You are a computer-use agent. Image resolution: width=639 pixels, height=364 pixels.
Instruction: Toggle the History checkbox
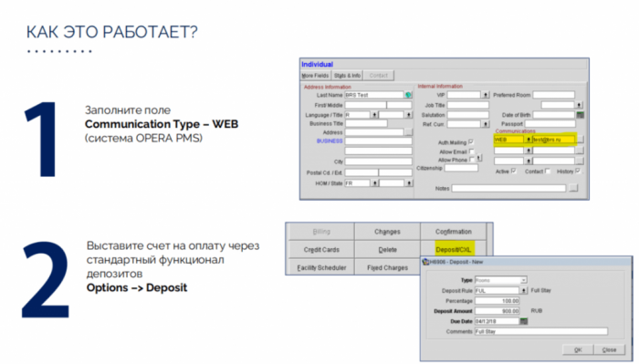pos(578,171)
